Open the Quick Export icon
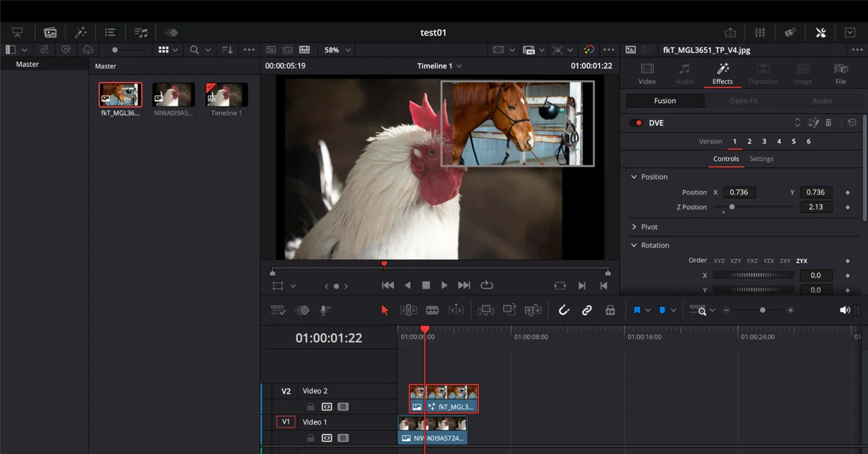Viewport: 868px width, 454px height. pyautogui.click(x=730, y=33)
